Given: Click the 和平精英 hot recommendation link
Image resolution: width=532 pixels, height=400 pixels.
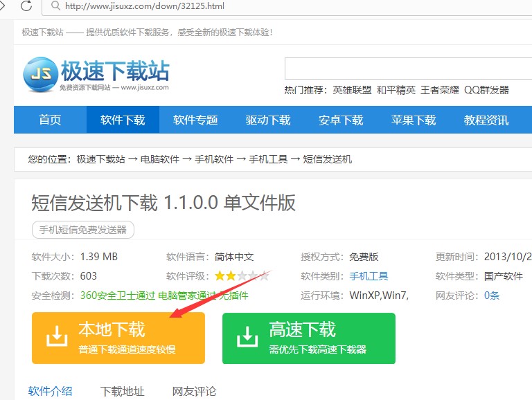Looking at the screenshot, I should click(x=396, y=90).
